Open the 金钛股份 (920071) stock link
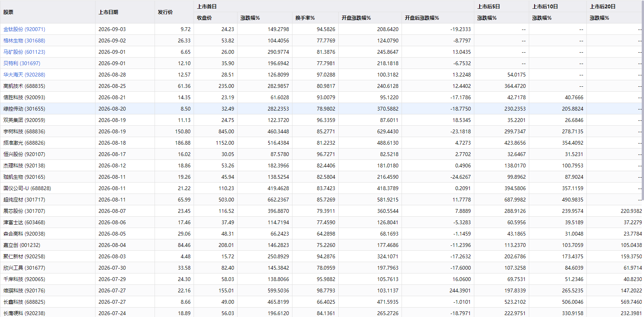 [24, 29]
